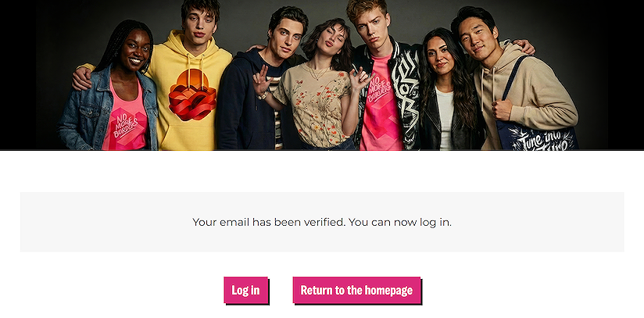644x318 pixels.
Task: Click the Log in button
Action: coord(245,290)
